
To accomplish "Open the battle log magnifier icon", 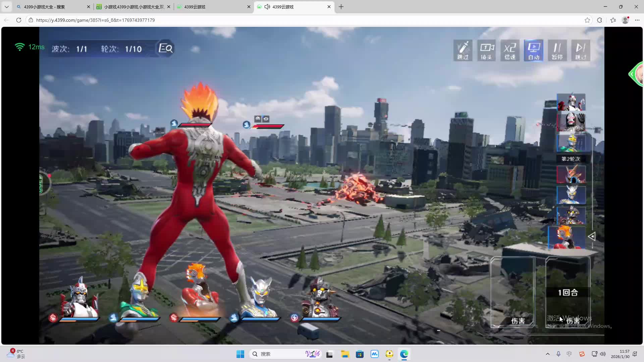I will [165, 49].
